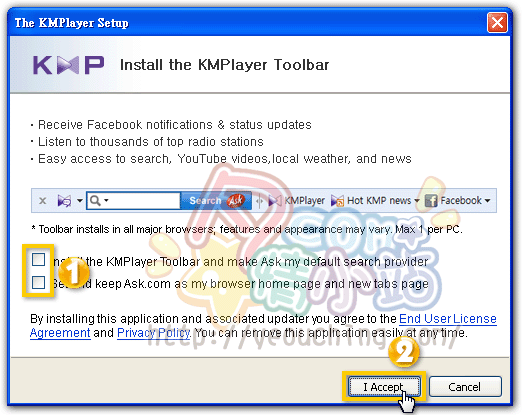
Task: Click the 'Toolbar installs in all major browsers' note
Action: point(247,229)
